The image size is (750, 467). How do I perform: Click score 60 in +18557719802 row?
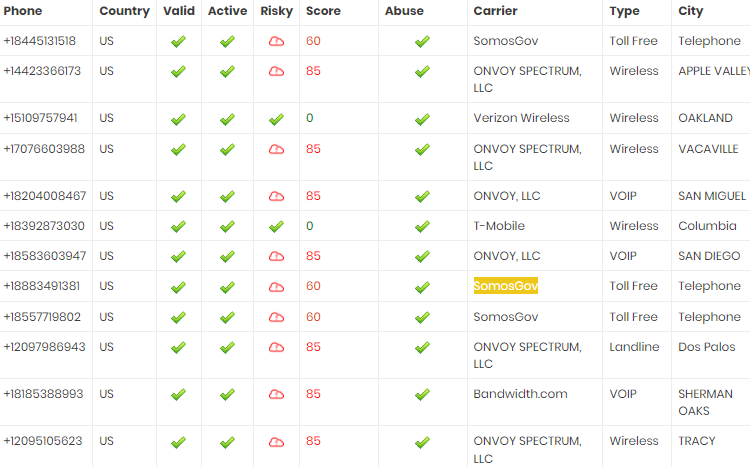coord(313,317)
